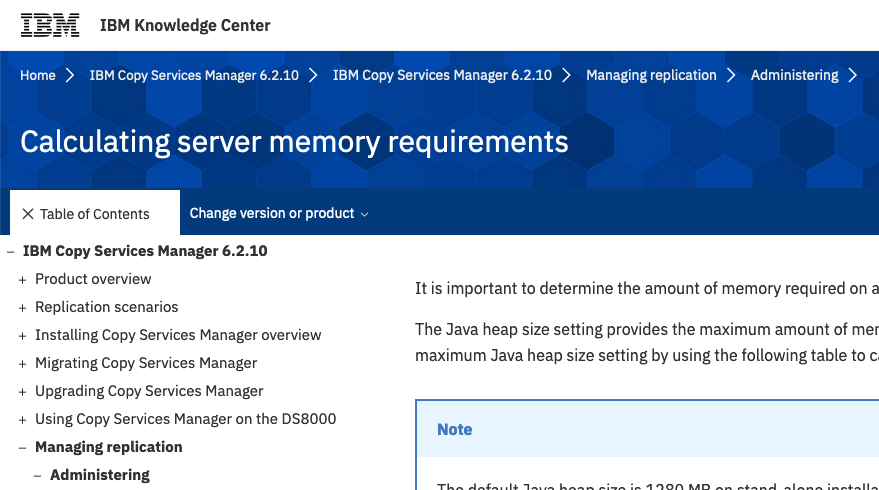Collapse IBM Copy Services Manager 6.2.10 root
Screen dimensions: 879x490
(10, 252)
